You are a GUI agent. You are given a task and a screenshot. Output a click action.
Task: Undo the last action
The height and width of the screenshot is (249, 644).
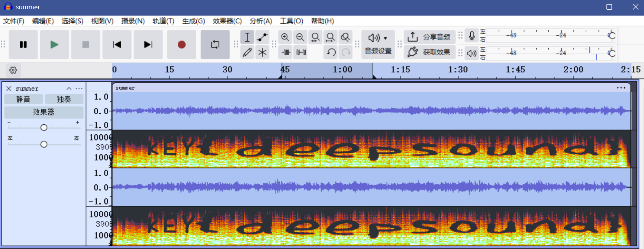tap(331, 52)
